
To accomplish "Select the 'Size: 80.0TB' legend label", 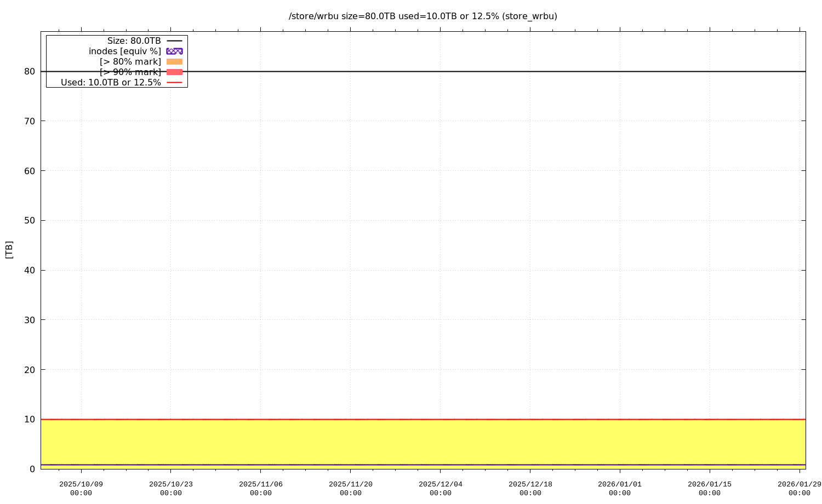I will pos(134,41).
